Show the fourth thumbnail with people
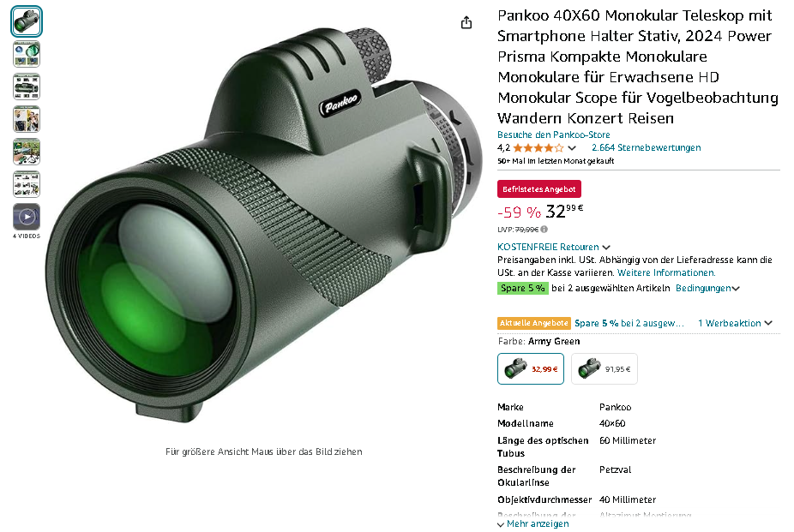This screenshot has width=794, height=532. [27, 119]
